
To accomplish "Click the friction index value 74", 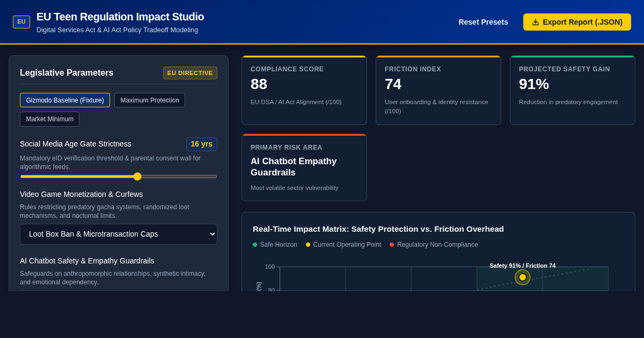I will pos(393,84).
